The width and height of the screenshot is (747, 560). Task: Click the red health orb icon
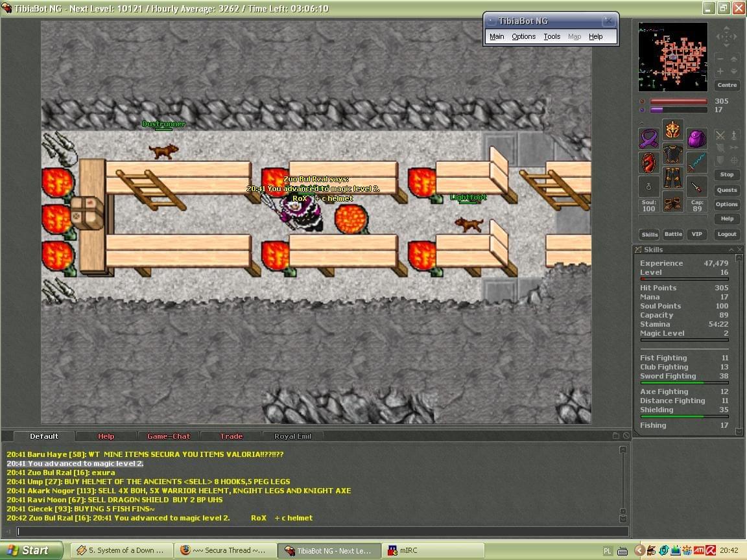(x=642, y=101)
